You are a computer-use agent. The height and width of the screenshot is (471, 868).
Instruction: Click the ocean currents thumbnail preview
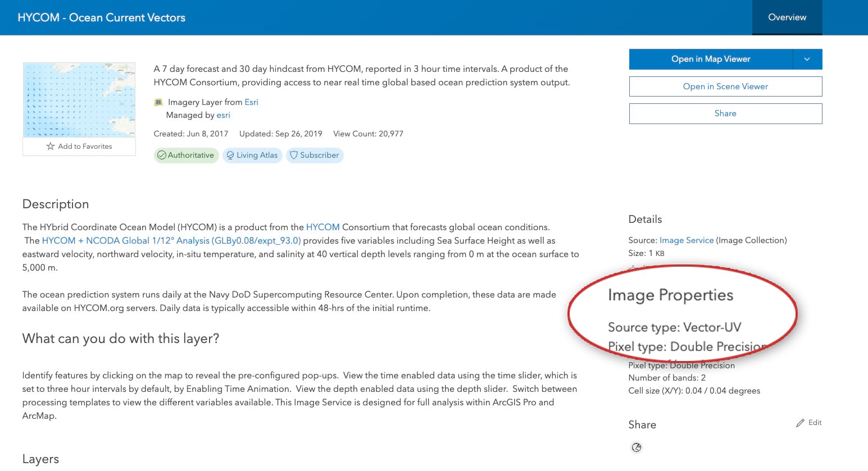click(x=79, y=100)
